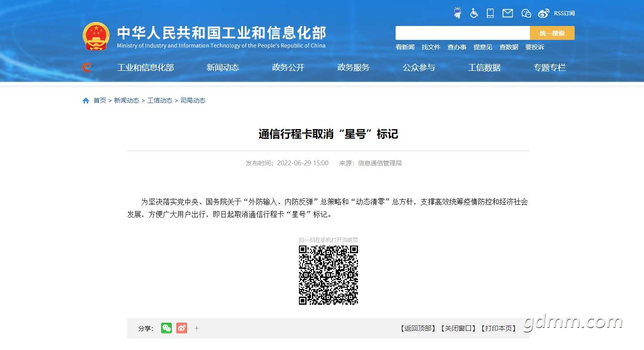Share article via red Weibo icon
Viewport: 644px width, 350px height.
point(181,328)
